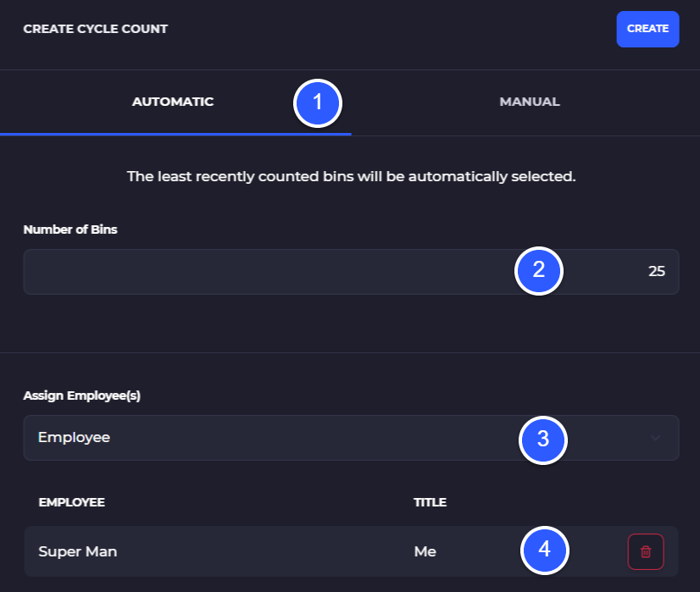The image size is (700, 592).
Task: Click the "Me" title cell
Action: 425,551
